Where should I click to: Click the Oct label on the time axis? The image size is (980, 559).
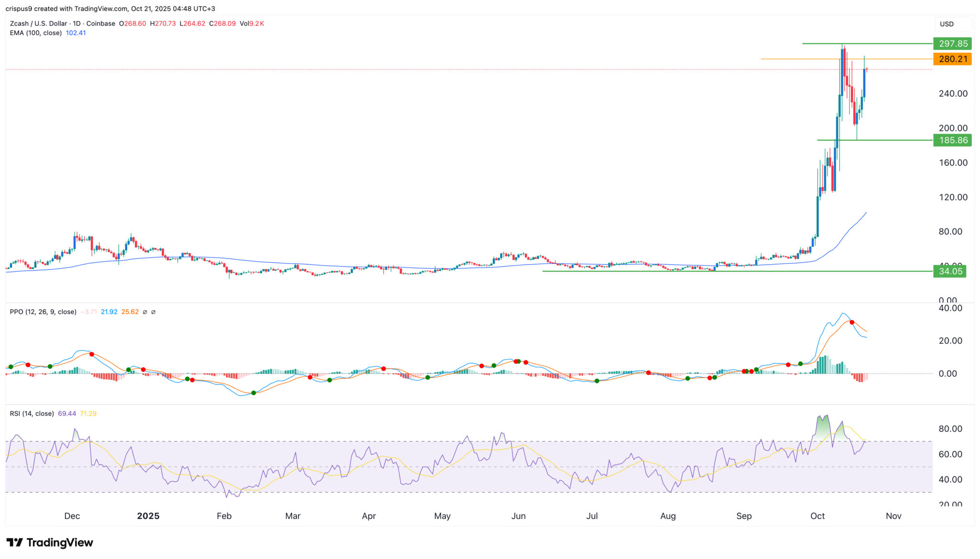click(x=817, y=516)
